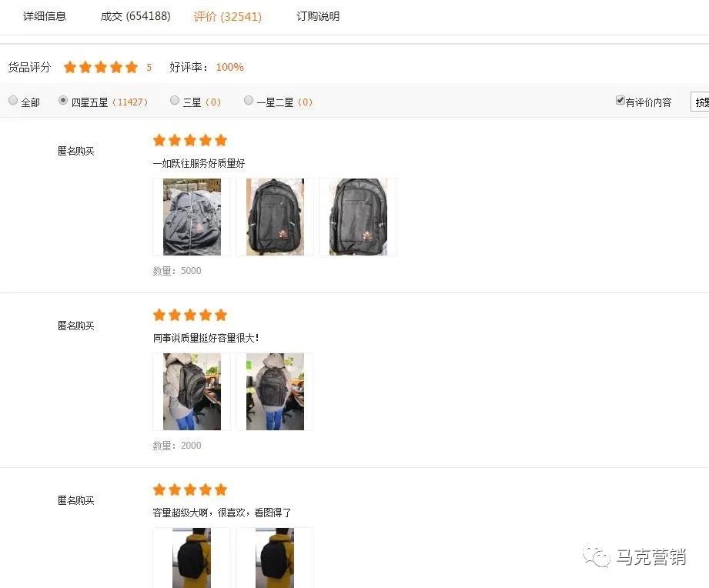Click the second star in the product score row
This screenshot has width=709, height=588.
point(85,67)
